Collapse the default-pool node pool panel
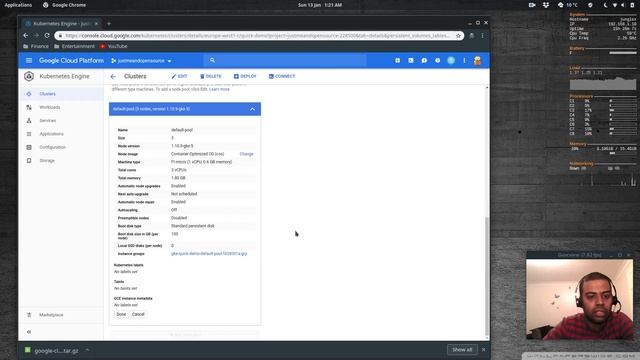This screenshot has width=640, height=360. click(252, 109)
